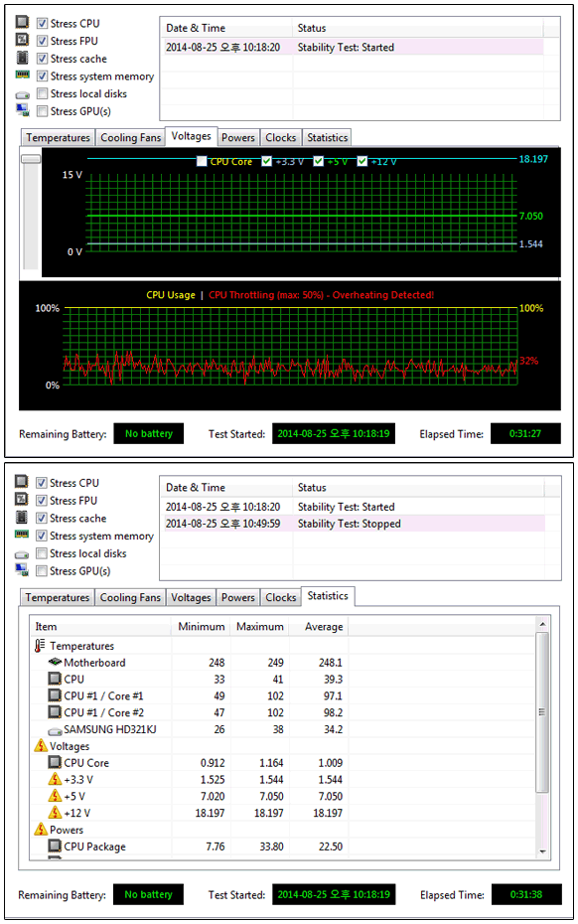Open Clocks tab in bottom window
578x924 pixels.
point(280,597)
